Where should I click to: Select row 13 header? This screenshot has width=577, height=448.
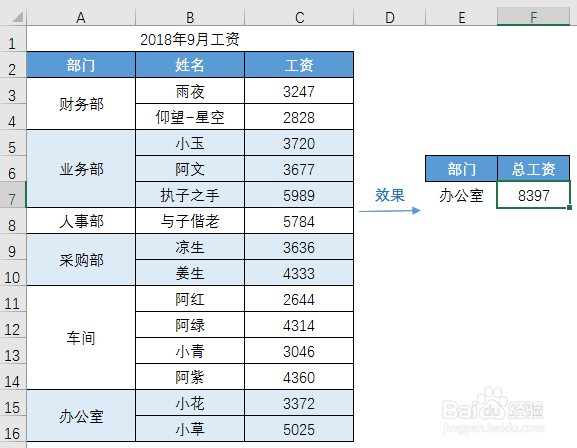pos(13,351)
